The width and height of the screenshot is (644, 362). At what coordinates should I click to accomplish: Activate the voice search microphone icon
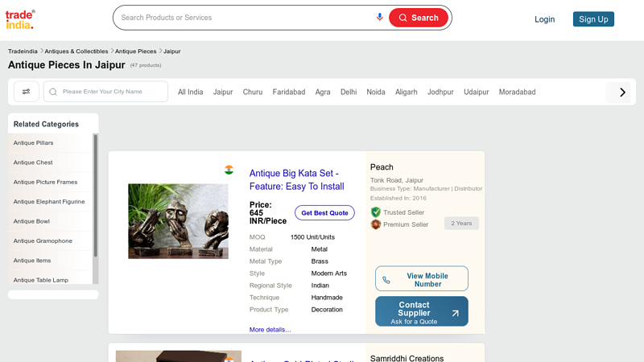tap(379, 17)
